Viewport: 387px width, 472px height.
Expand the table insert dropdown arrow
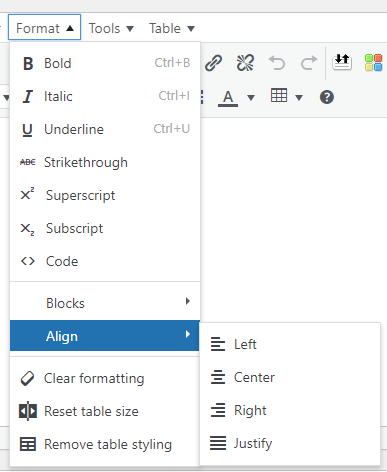click(x=299, y=98)
